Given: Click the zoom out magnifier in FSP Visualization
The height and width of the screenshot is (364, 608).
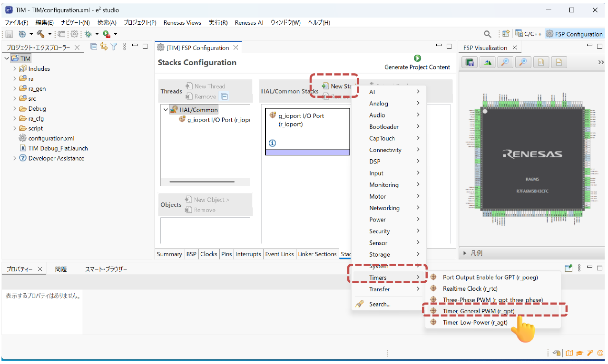Looking at the screenshot, I should coord(505,63).
